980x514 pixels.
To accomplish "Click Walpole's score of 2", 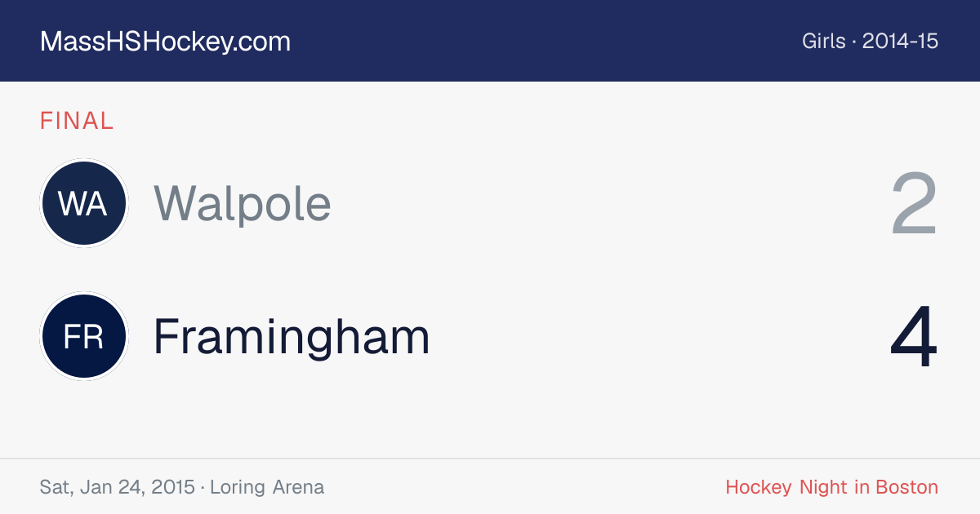I will [x=914, y=204].
